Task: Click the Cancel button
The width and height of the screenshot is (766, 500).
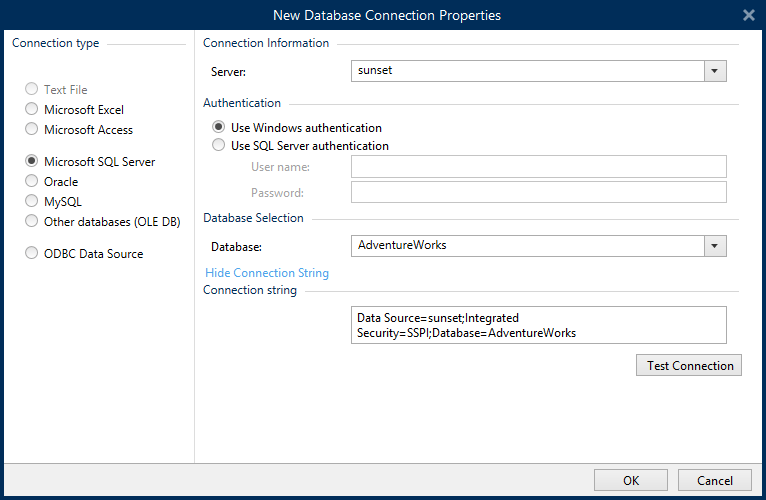Action: (x=714, y=480)
